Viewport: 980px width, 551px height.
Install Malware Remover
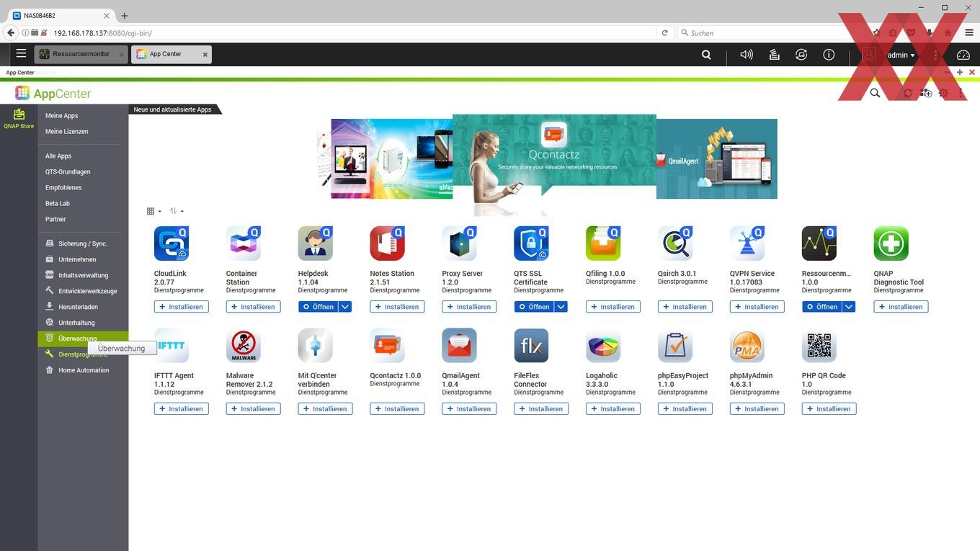(x=253, y=408)
